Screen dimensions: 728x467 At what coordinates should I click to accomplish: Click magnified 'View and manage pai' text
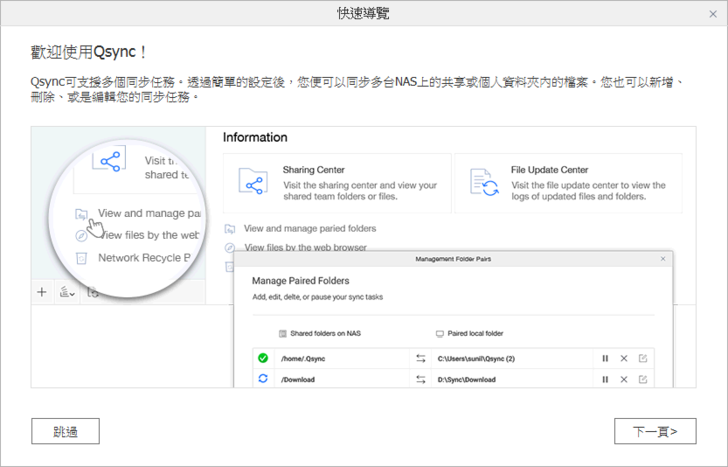pos(149,214)
